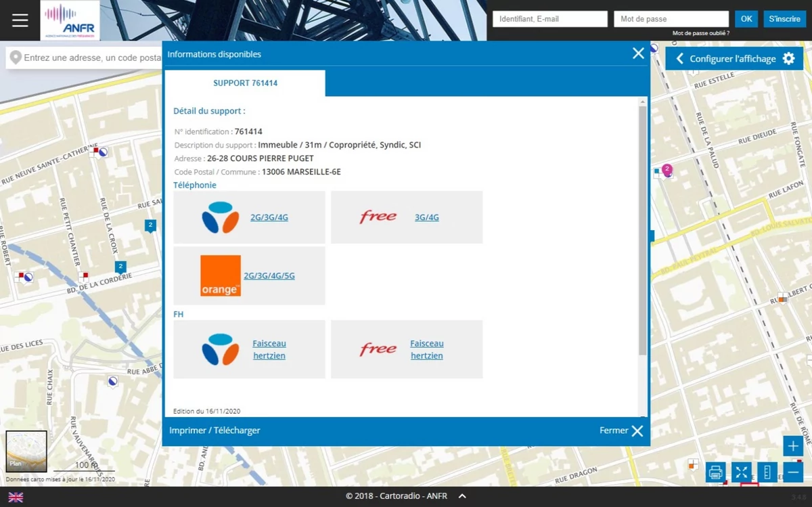
Task: Click the dialog's vertical scrollbar
Action: pyautogui.click(x=642, y=230)
